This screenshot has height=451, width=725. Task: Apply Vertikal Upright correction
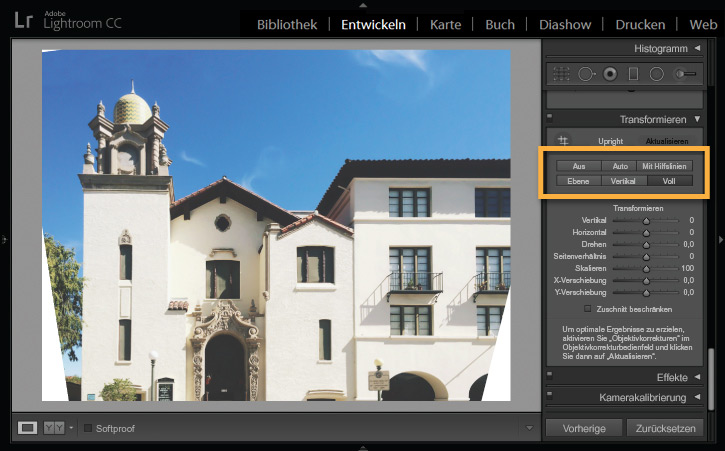[623, 181]
